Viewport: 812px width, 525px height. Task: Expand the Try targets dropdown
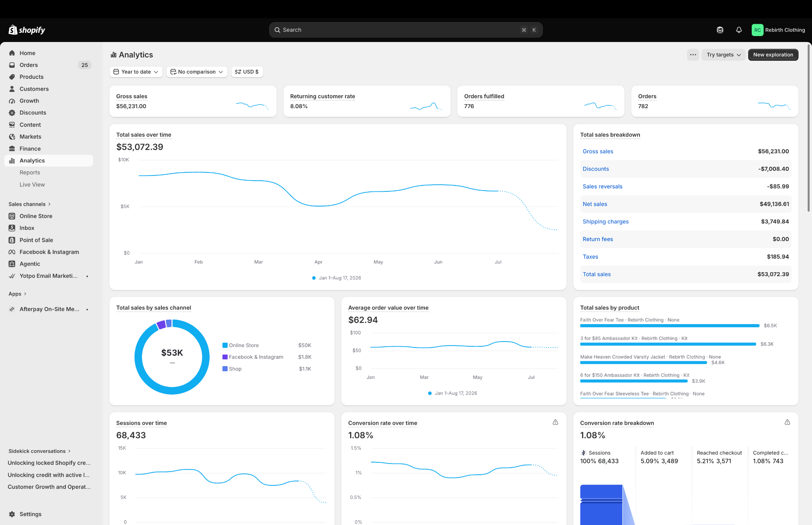click(724, 55)
